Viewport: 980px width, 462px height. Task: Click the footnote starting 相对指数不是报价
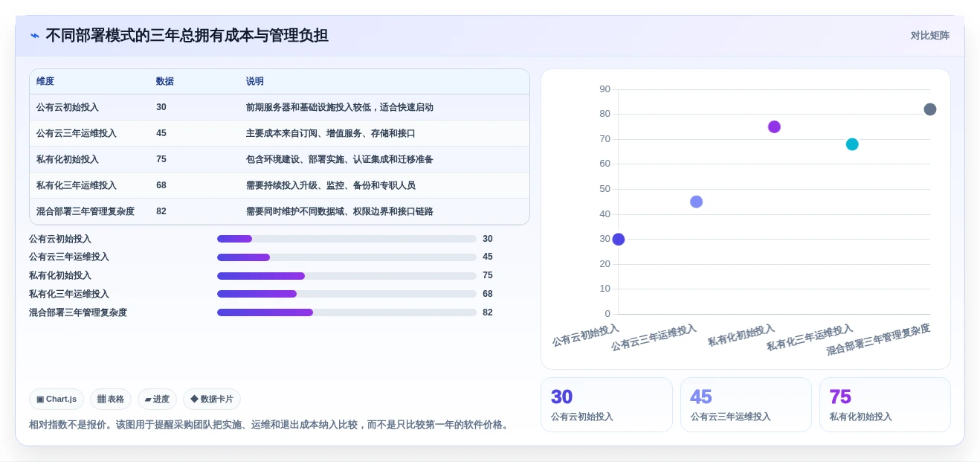[x=271, y=425]
